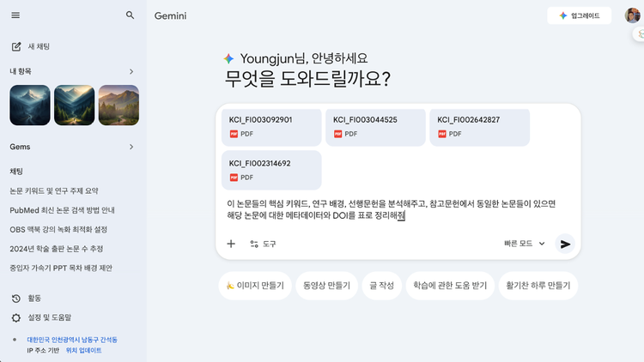Expand the Gems section
The width and height of the screenshot is (644, 362).
(131, 147)
